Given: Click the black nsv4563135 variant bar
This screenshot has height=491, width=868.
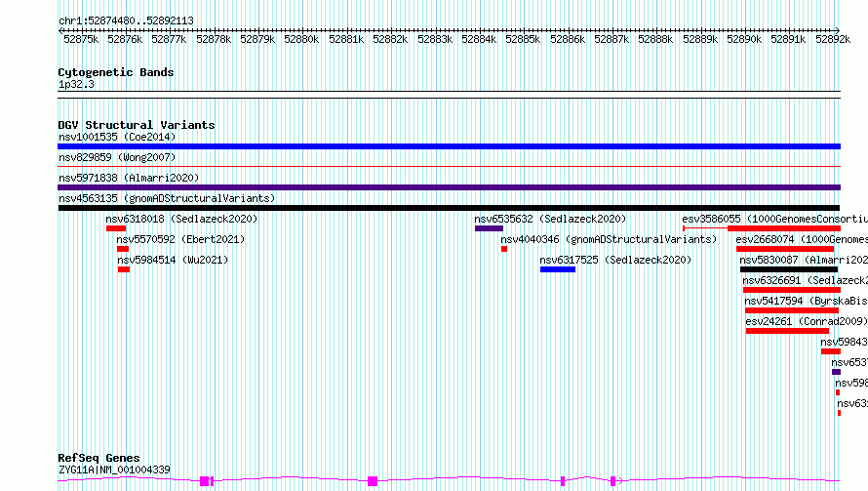Looking at the screenshot, I should point(449,208).
